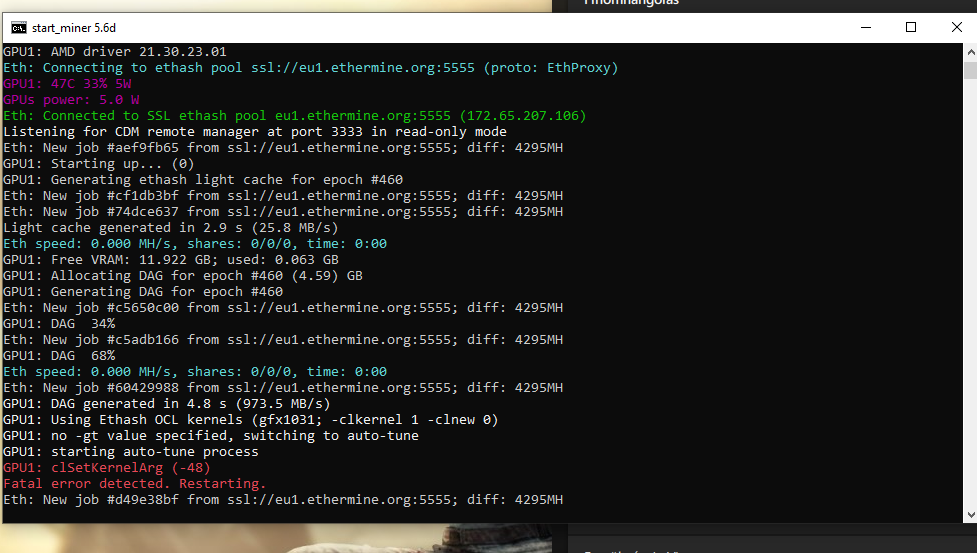
Task: Click the 'GPU1: DAG 68%' line
Action: 59,356
